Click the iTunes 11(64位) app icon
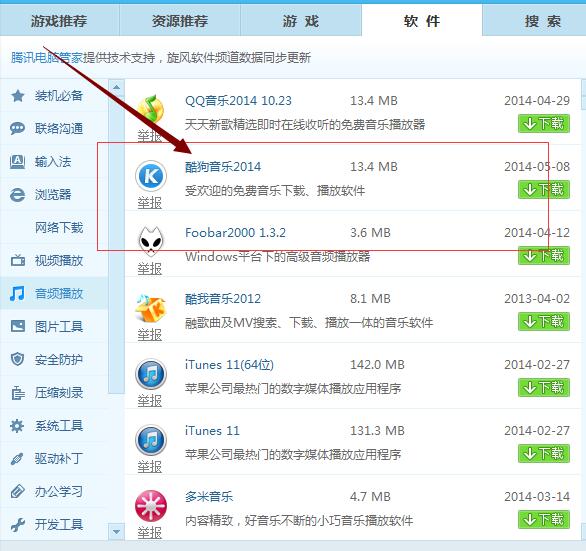 (x=151, y=374)
